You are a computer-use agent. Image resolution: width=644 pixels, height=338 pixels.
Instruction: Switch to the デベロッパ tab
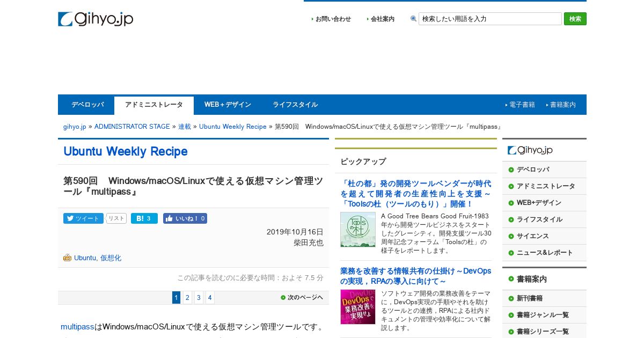point(87,105)
